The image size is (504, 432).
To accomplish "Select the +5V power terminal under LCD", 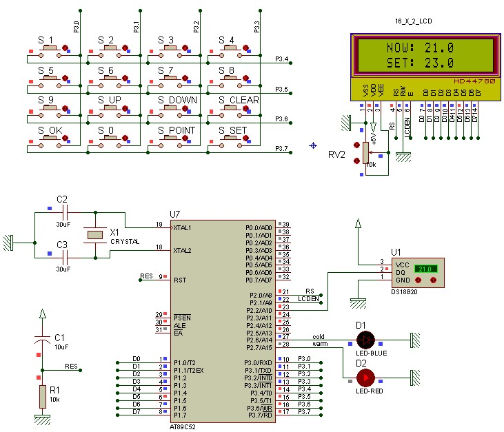I will tap(373, 128).
